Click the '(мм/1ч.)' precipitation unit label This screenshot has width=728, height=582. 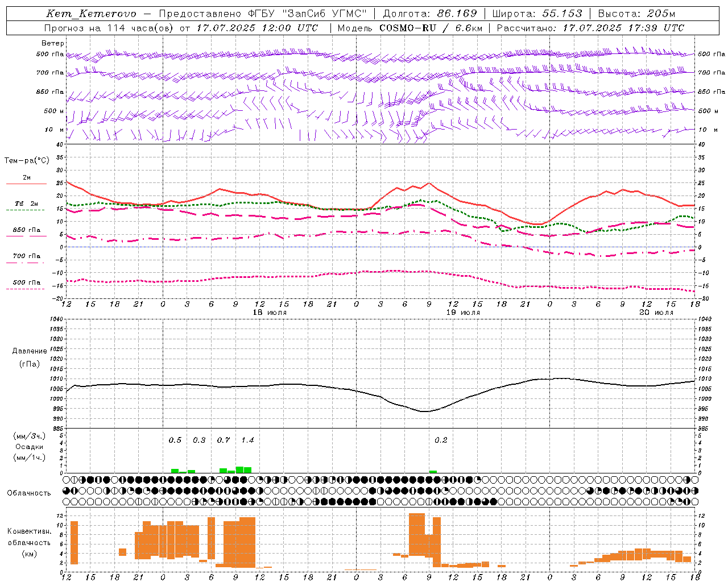[30, 458]
